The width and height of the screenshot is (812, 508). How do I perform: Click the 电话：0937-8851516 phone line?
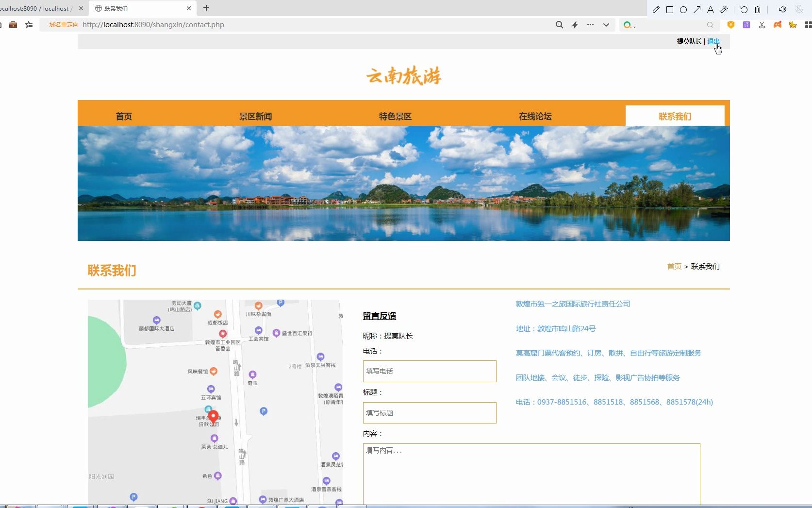click(x=614, y=402)
